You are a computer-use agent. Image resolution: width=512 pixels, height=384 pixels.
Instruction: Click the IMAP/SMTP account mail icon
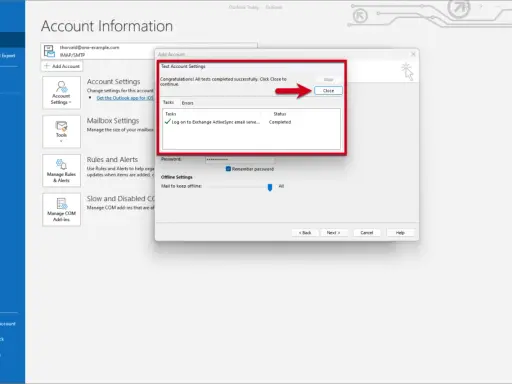tap(49, 51)
